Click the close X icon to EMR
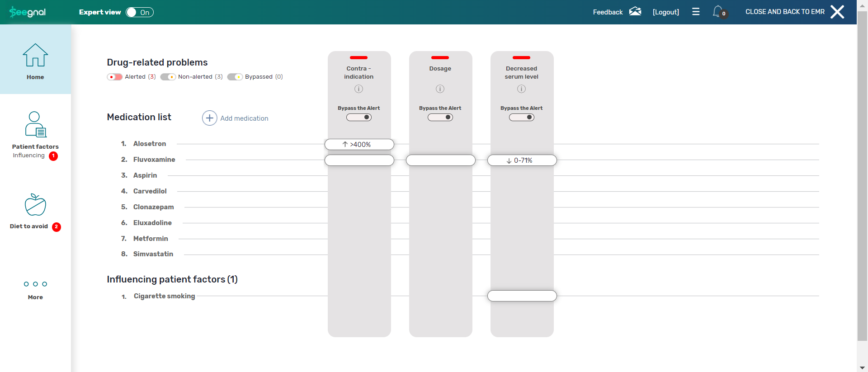The width and height of the screenshot is (868, 372). (837, 12)
